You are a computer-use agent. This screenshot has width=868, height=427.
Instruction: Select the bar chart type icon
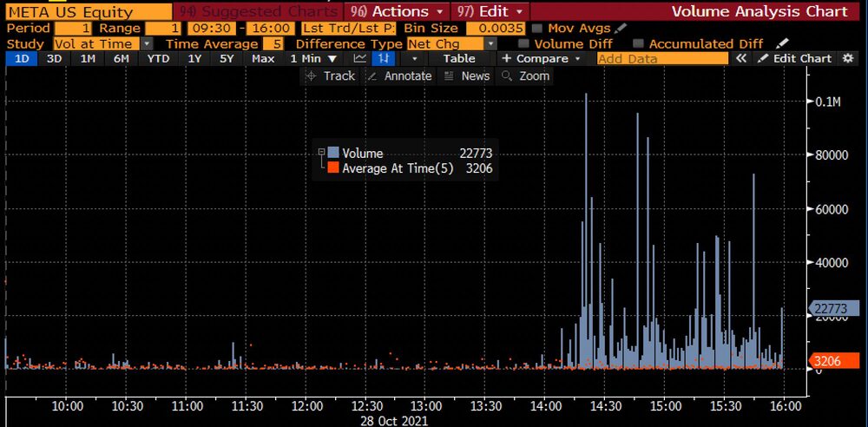click(x=382, y=58)
